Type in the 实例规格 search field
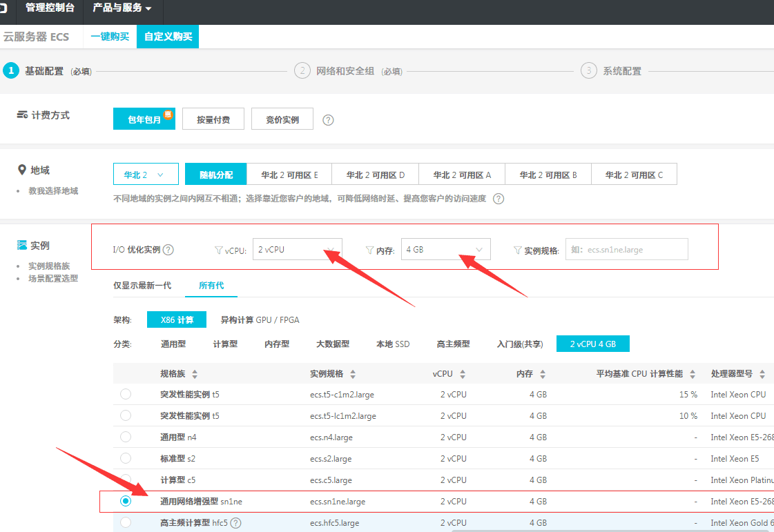 pos(626,250)
